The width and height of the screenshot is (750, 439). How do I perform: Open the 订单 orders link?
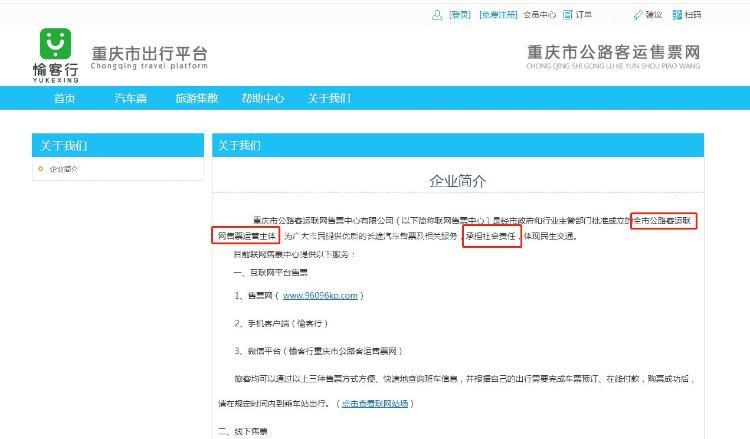click(x=584, y=15)
